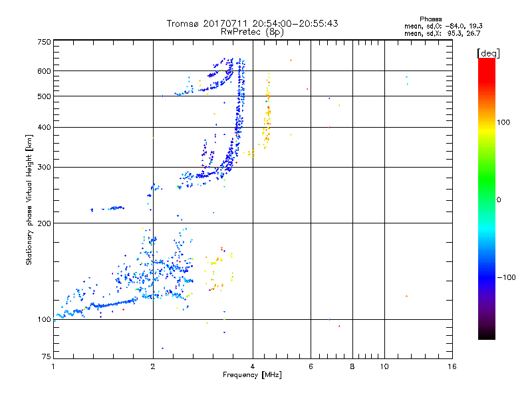This screenshot has height=399, width=532.
Task: Click the y-axis '200' tick label
Action: [x=44, y=223]
